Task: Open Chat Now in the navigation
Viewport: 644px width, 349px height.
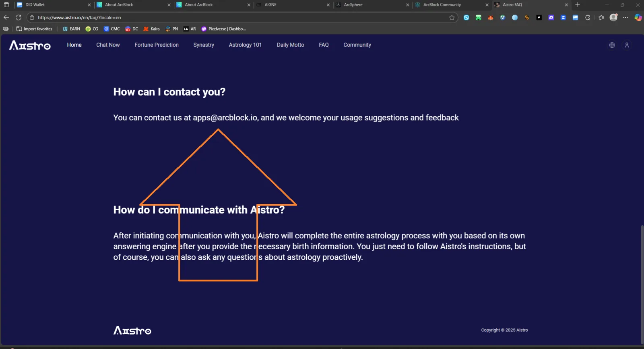Action: pyautogui.click(x=108, y=45)
